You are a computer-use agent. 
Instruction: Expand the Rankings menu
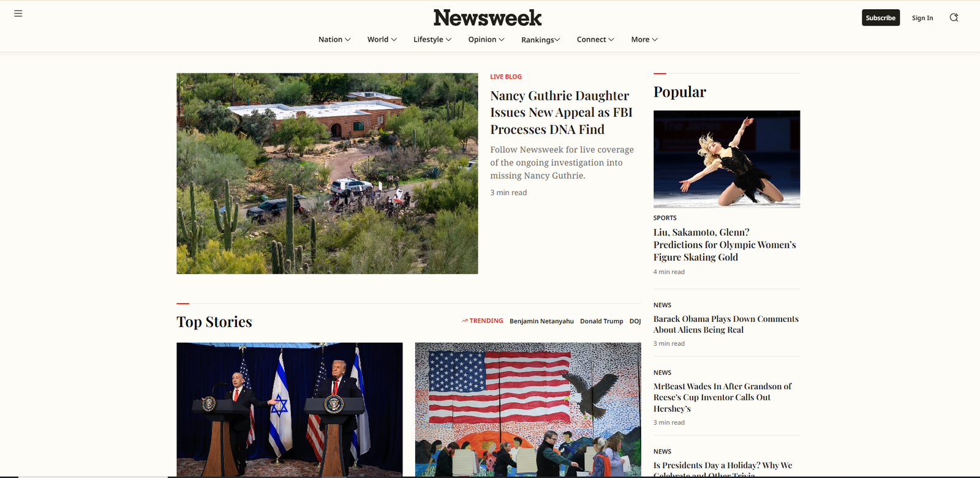[541, 40]
